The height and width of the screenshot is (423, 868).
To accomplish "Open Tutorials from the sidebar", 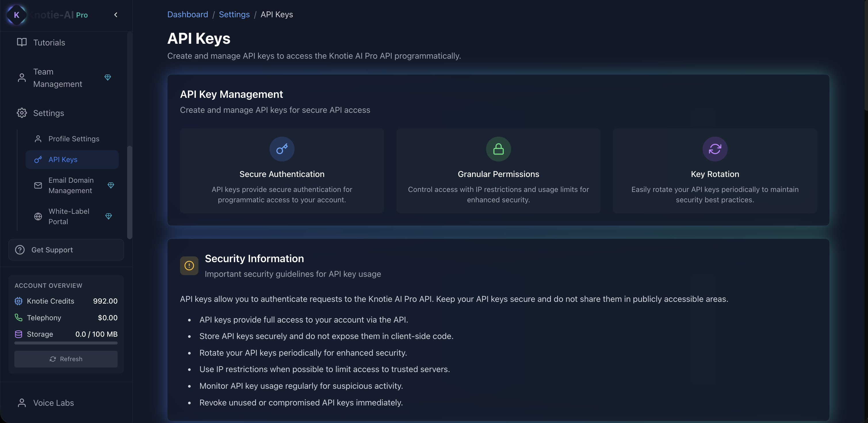I will click(49, 43).
